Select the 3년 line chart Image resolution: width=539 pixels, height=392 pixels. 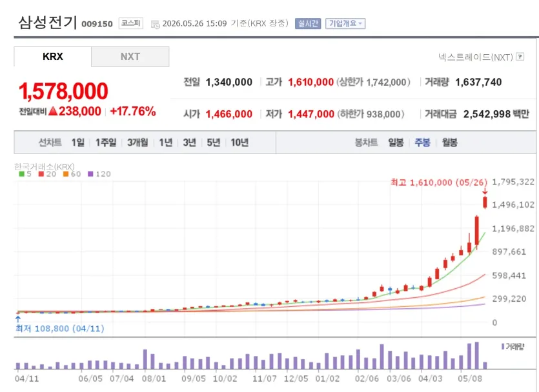[x=189, y=142]
